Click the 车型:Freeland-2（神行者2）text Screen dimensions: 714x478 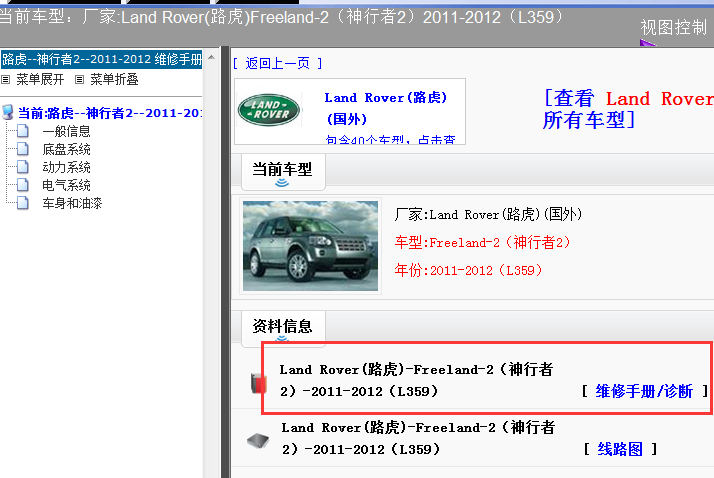point(483,242)
